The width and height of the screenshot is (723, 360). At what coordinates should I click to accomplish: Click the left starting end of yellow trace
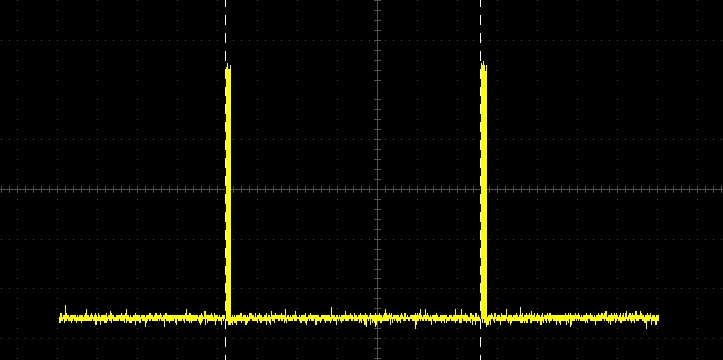click(x=61, y=318)
